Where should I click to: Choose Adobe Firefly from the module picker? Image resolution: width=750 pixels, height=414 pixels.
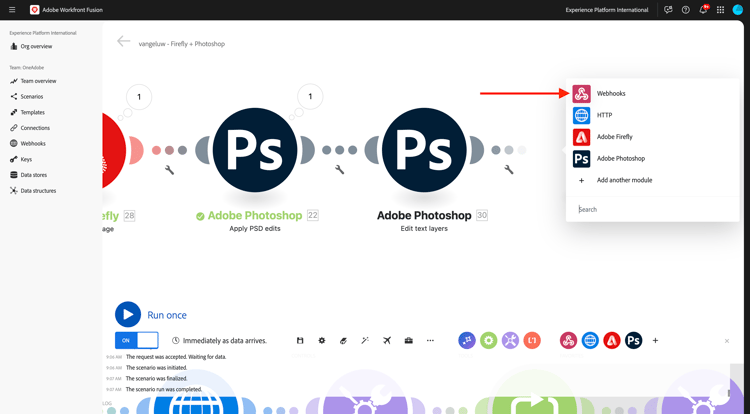[652, 137]
